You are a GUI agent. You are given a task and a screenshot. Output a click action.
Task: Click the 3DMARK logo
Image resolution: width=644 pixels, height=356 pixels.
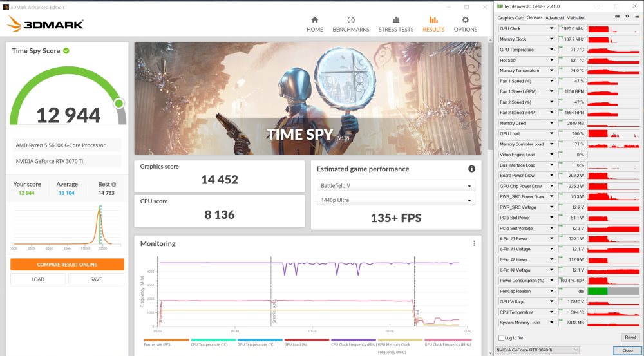[46, 24]
